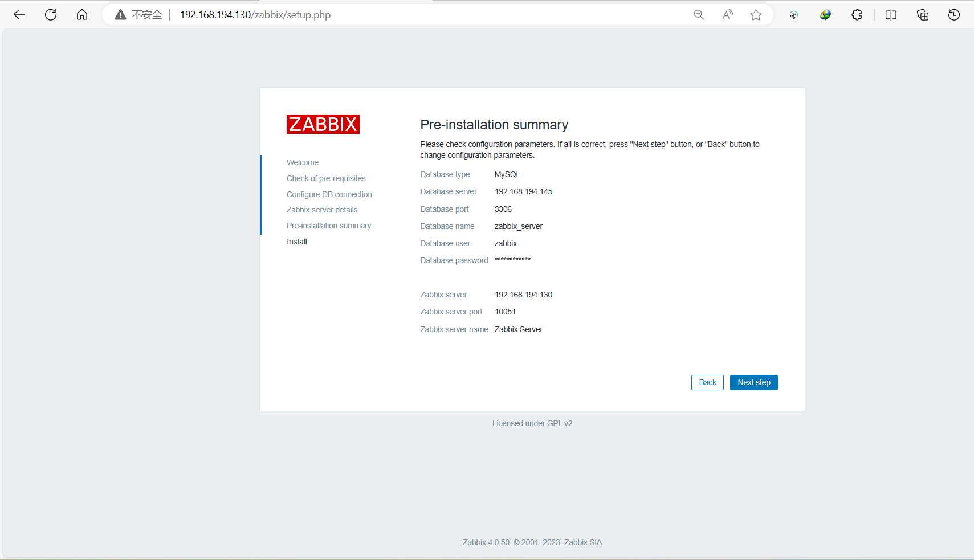974x560 pixels.
Task: Click the Back button in the wizard
Action: (x=707, y=382)
